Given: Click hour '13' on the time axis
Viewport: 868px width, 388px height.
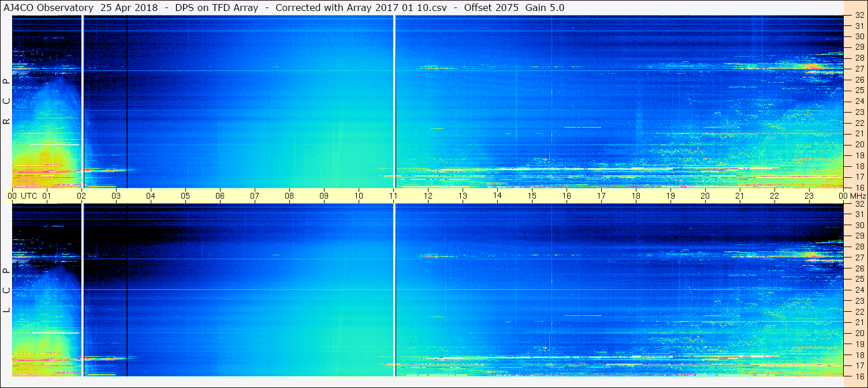Looking at the screenshot, I should coord(463,196).
